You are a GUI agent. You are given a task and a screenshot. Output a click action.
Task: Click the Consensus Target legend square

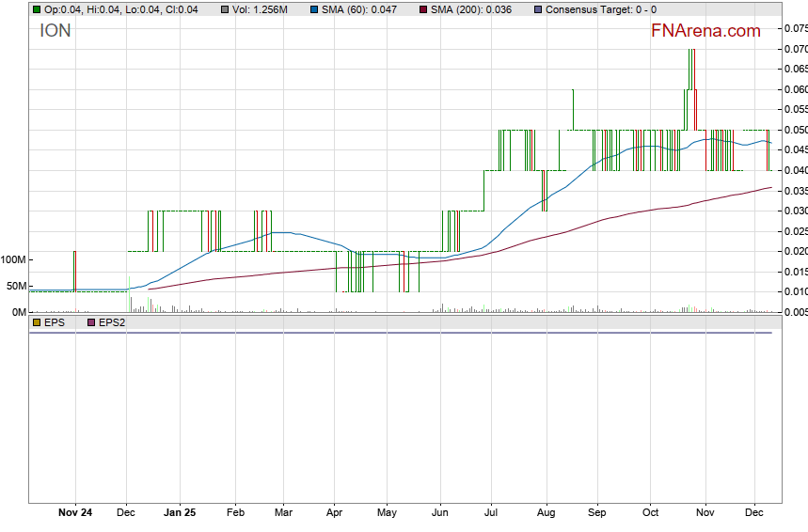point(537,9)
